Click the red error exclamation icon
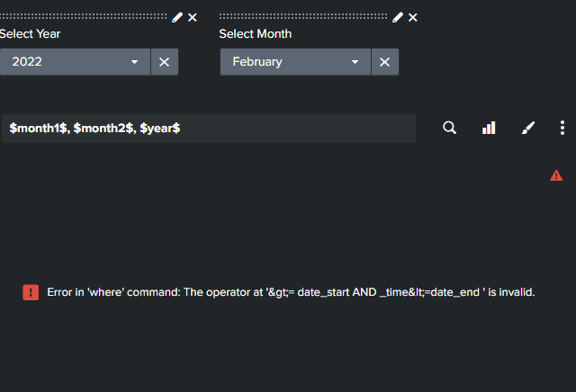The width and height of the screenshot is (576, 392). point(31,292)
